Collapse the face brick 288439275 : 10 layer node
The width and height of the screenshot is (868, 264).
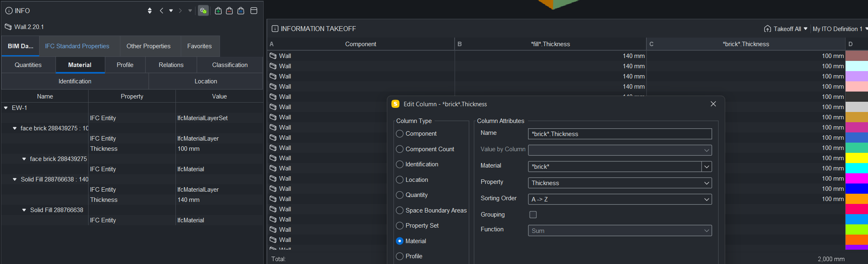15,128
